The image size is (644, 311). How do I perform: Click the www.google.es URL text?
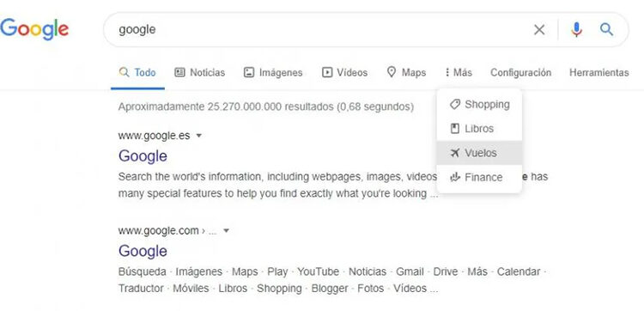(x=154, y=136)
